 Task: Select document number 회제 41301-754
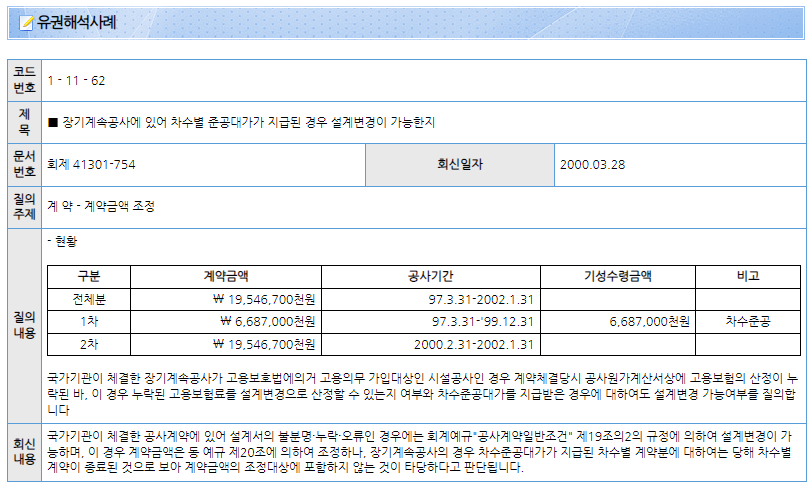tap(91, 165)
